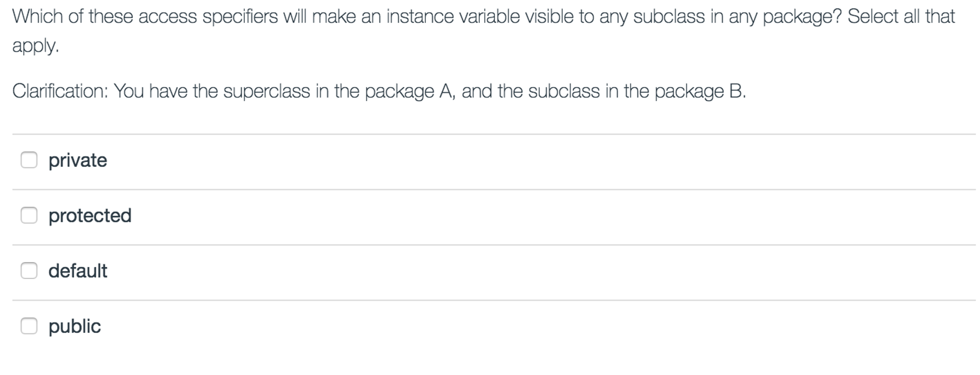980x375 pixels.
Task: Click the public answer row
Action: 335,326
